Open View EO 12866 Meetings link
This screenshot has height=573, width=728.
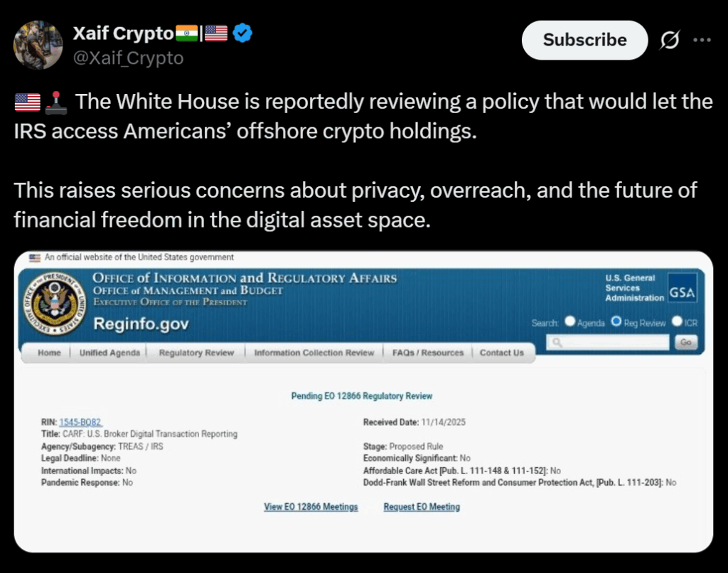coord(311,507)
